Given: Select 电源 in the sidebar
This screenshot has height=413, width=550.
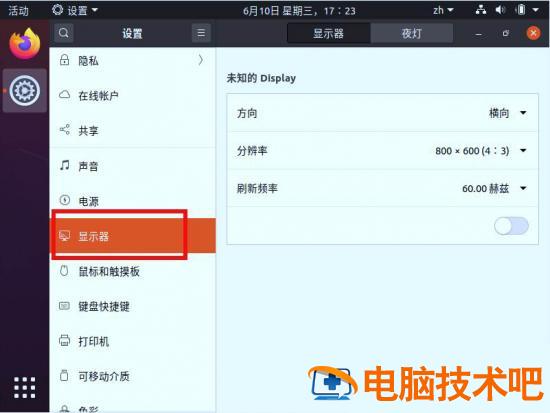Looking at the screenshot, I should (x=133, y=201).
